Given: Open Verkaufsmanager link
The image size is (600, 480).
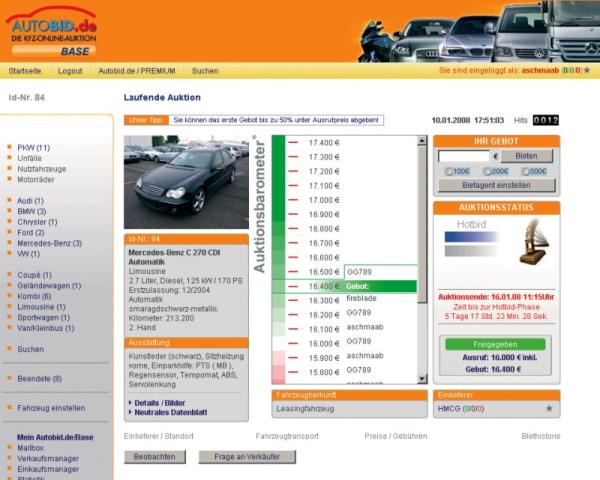Looking at the screenshot, I should pos(48,459).
